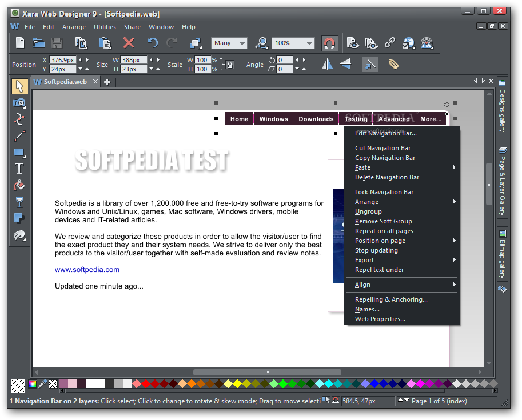Select the Text tool
Viewport: 522px width, 420px height.
pos(19,169)
